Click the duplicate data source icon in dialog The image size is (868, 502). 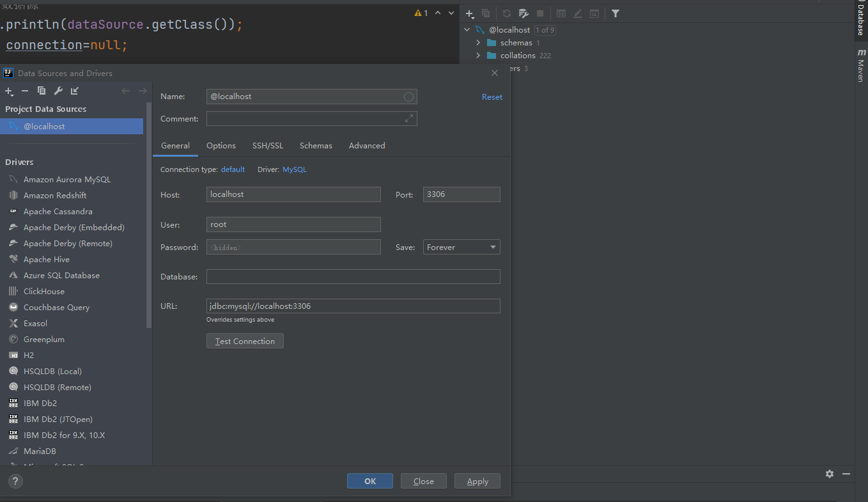click(42, 91)
